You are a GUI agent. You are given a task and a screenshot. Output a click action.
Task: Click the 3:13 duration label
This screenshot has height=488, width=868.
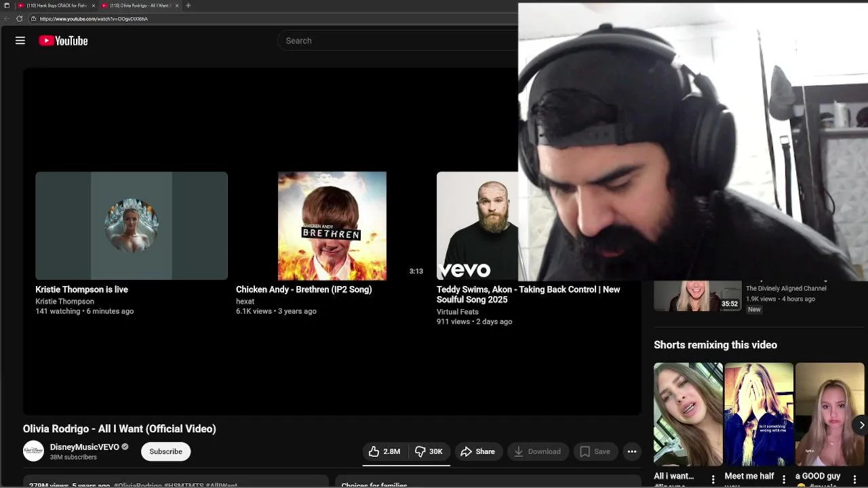pyautogui.click(x=416, y=271)
